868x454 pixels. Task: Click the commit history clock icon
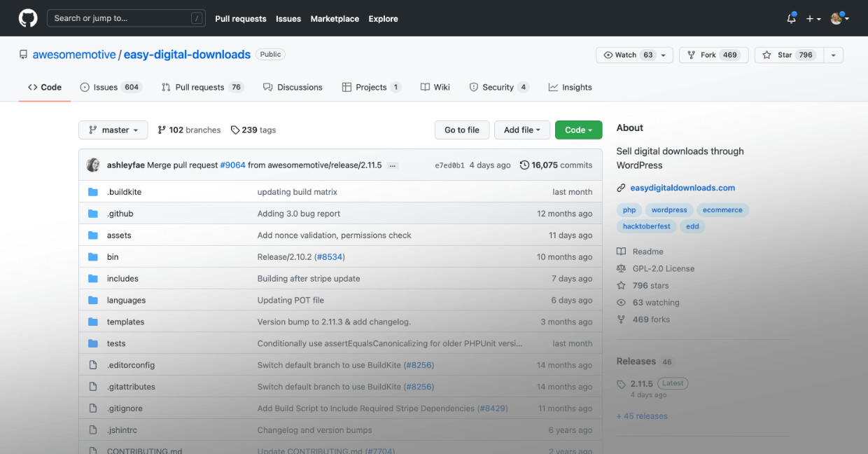[524, 165]
